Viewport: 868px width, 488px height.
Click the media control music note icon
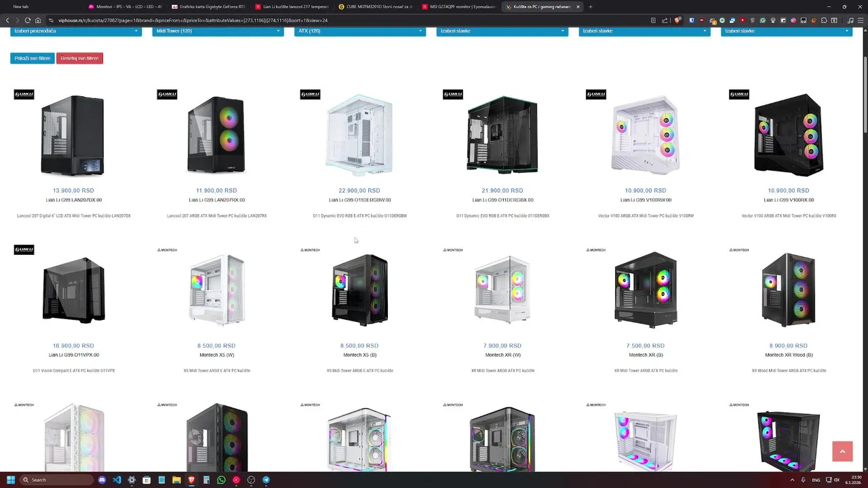point(850,20)
